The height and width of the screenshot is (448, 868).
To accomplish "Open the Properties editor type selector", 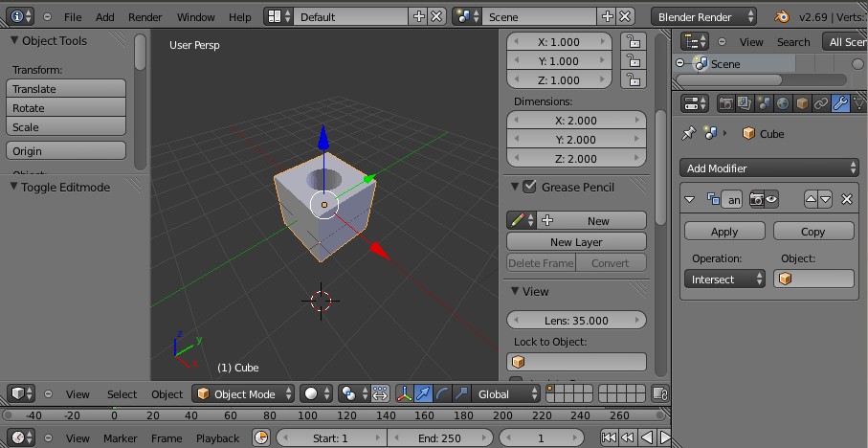I will point(696,103).
